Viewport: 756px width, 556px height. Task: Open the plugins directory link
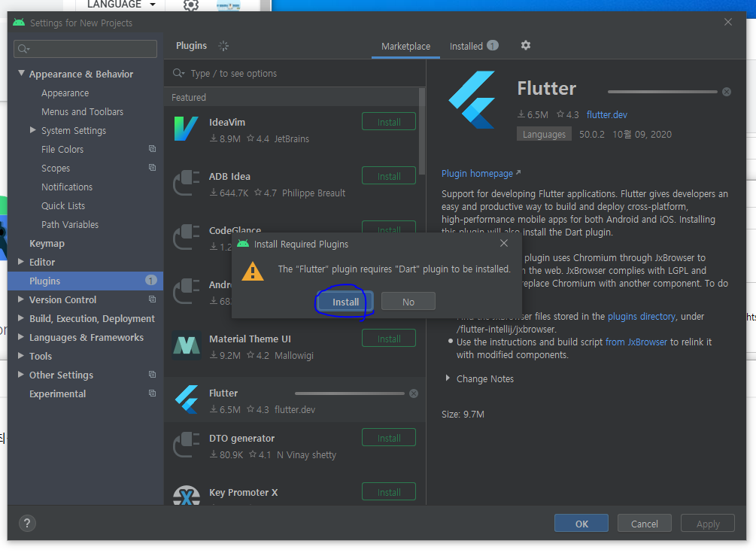click(641, 316)
